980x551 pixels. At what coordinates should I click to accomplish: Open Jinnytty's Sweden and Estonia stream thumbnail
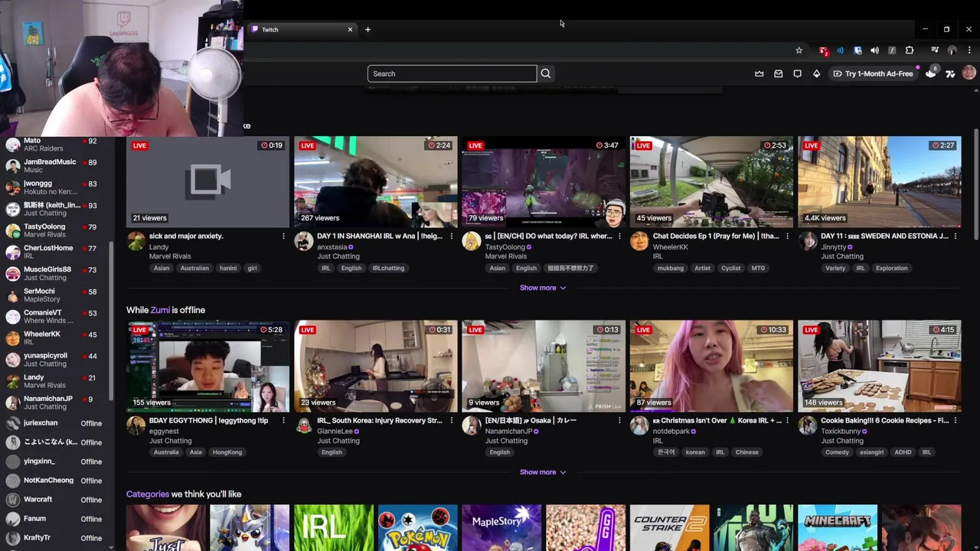880,182
